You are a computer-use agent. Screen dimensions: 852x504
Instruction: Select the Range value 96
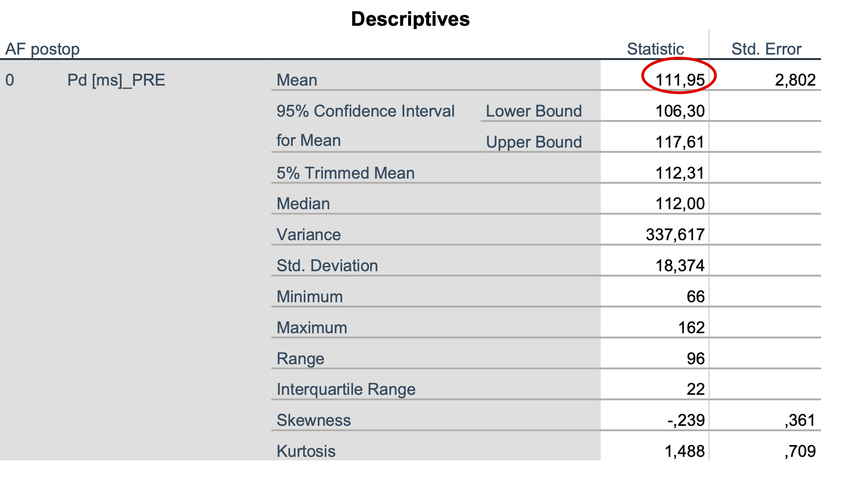(696, 359)
